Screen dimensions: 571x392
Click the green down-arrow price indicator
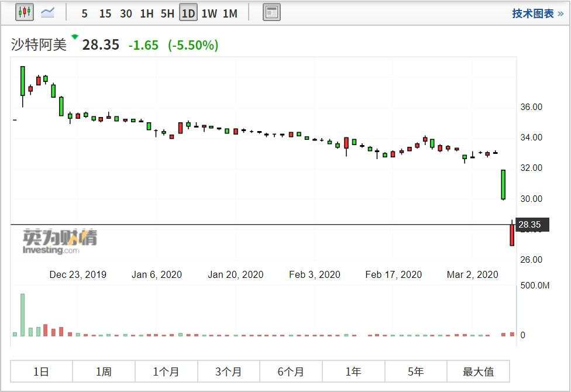(x=75, y=36)
